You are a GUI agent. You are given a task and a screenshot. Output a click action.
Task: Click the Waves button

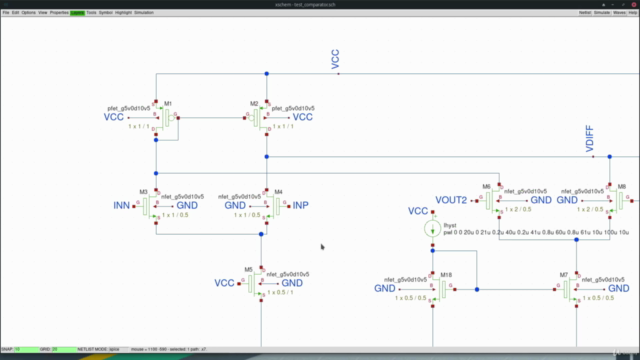tap(619, 13)
